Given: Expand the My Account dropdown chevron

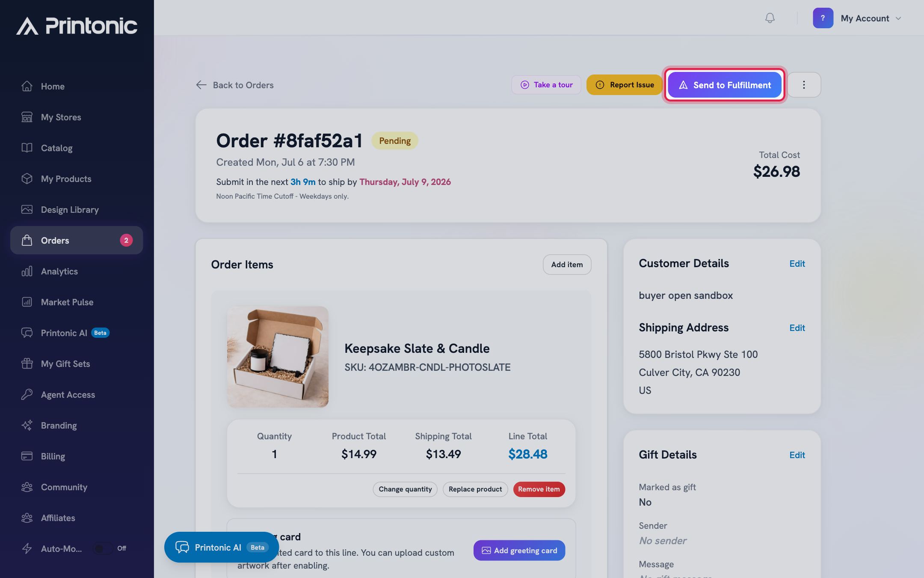Looking at the screenshot, I should click(x=898, y=18).
